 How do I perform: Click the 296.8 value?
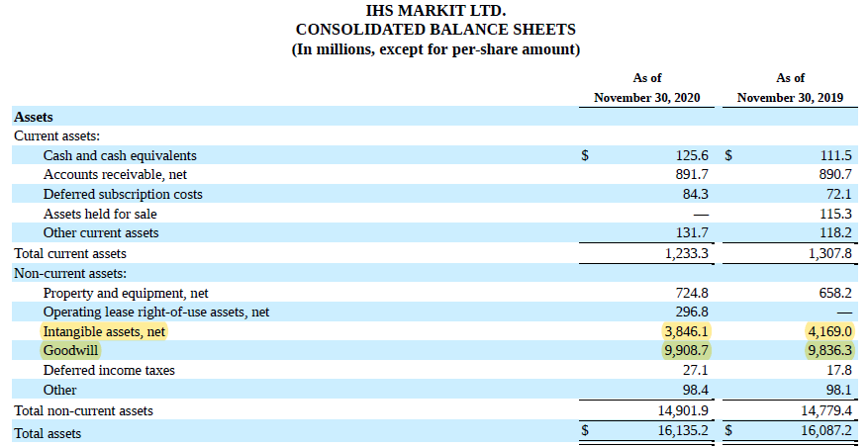pos(692,313)
